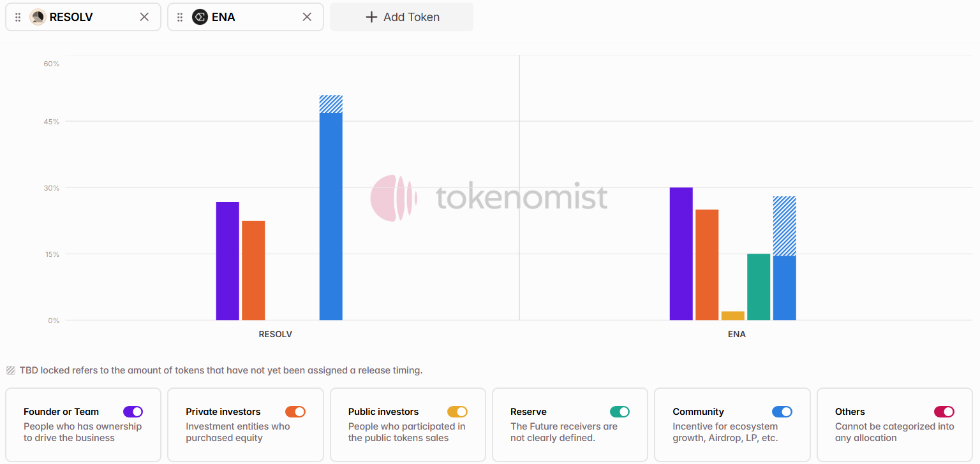This screenshot has width=980, height=464.
Task: Click ENA yellow Public investors bar
Action: point(733,315)
